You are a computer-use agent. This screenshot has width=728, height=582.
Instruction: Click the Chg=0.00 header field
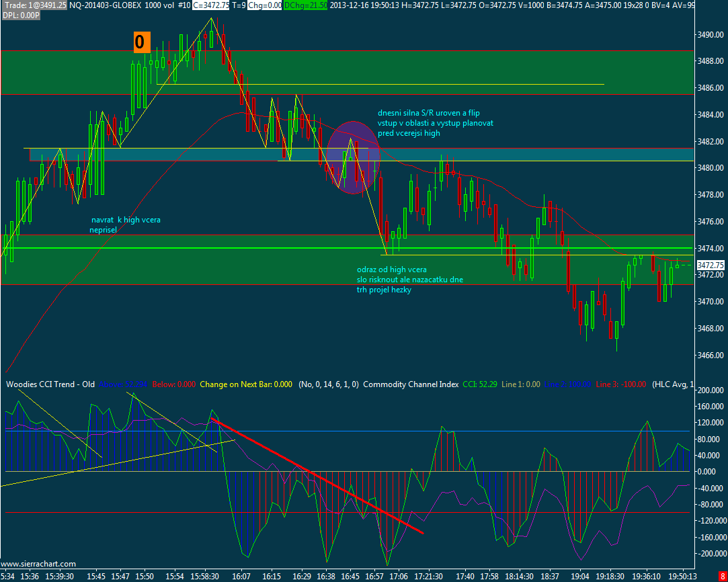265,5
